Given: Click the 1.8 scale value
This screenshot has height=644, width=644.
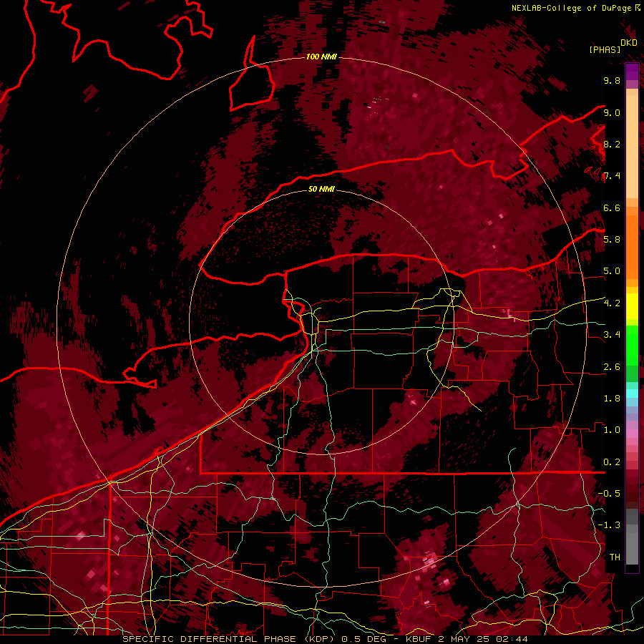Looking at the screenshot, I should (612, 399).
